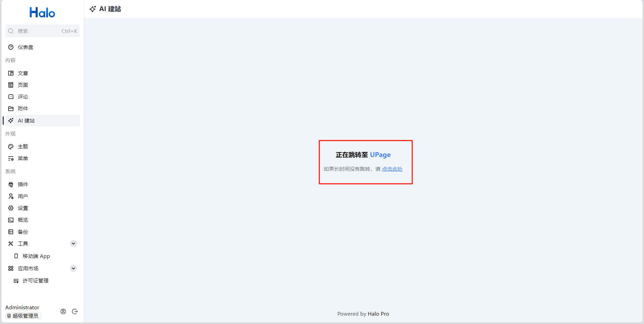Screen dimensions: 644x324
Task: Click the 工具 tools icon
Action: (x=11, y=244)
